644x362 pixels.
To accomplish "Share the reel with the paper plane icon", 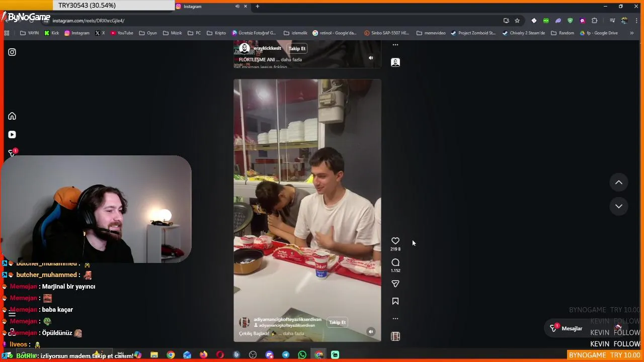I will coord(395,284).
